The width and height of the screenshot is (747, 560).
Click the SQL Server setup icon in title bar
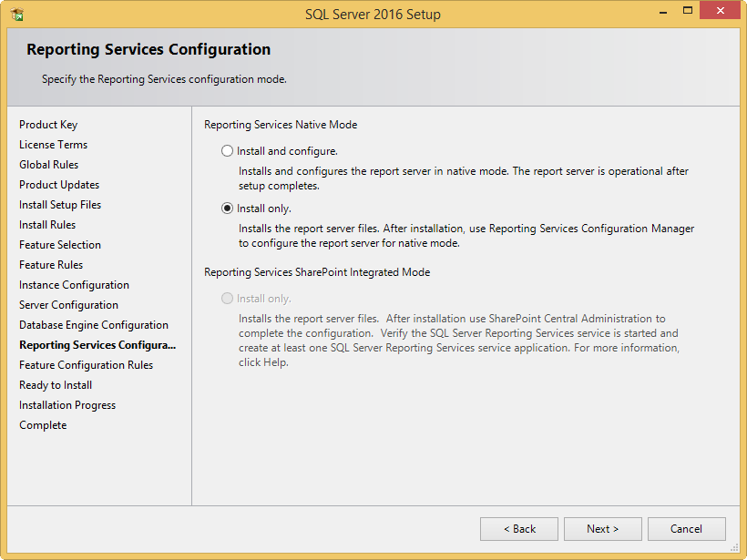pos(17,15)
